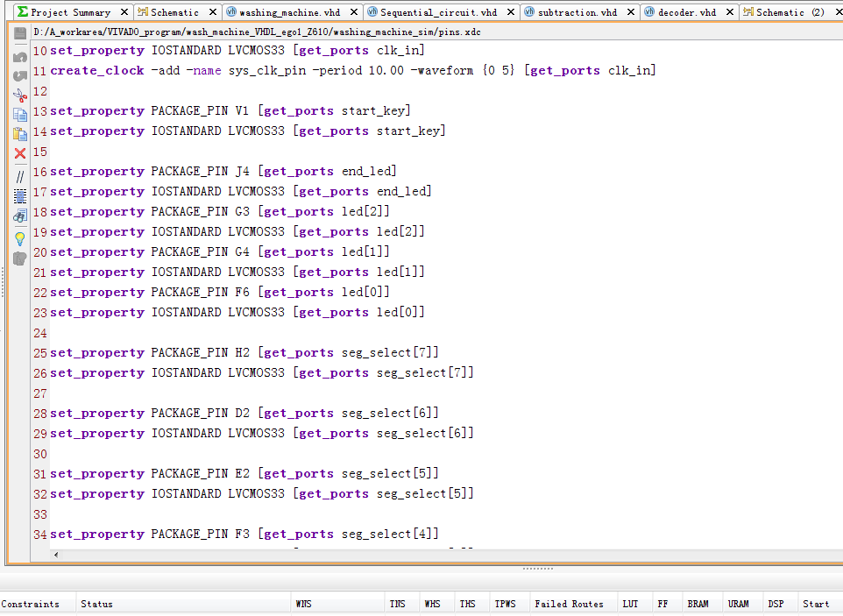Close the subtraction.vhd tab
Image resolution: width=843 pixels, height=616 pixels.
pos(630,12)
